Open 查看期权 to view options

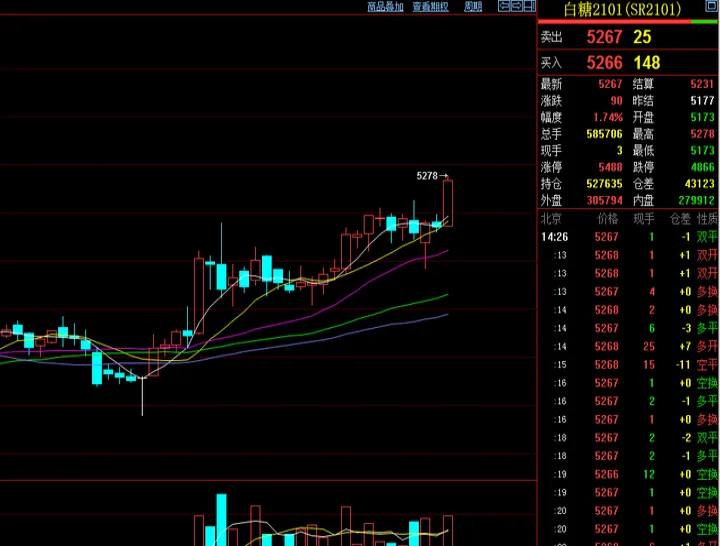pos(431,7)
